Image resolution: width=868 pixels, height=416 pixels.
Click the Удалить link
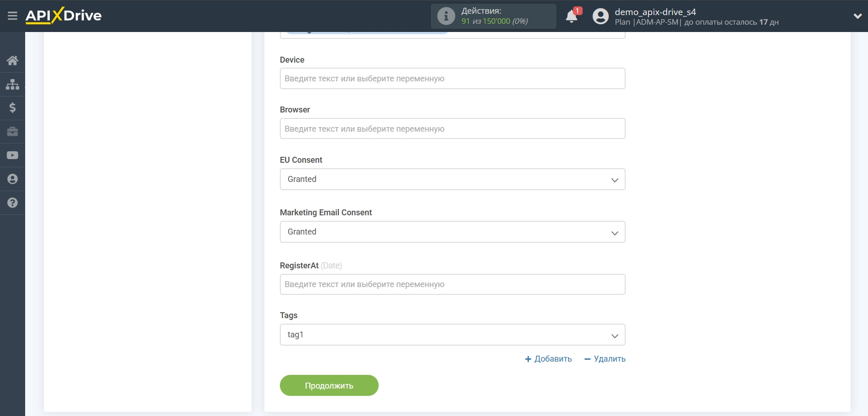605,359
